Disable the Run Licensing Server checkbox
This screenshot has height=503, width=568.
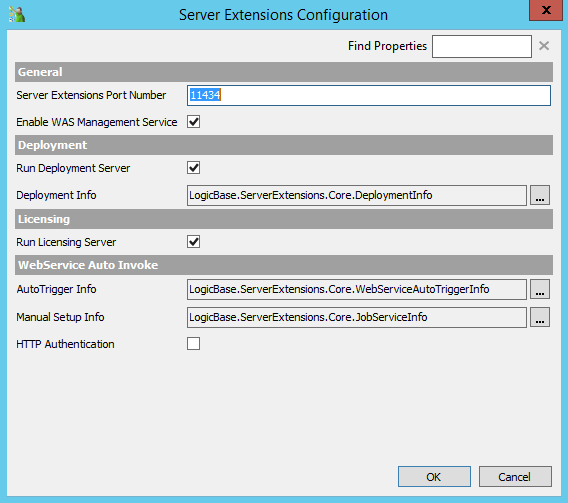coord(193,242)
